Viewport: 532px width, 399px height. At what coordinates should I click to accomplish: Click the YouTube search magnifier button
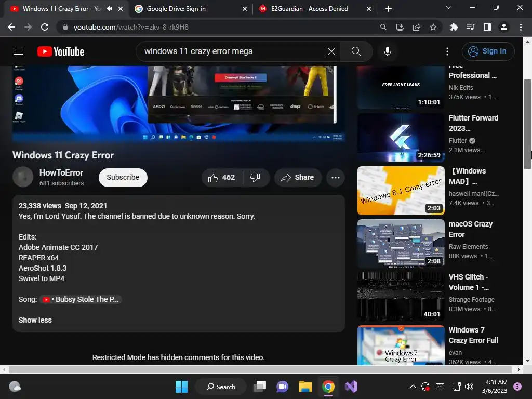[x=356, y=51]
